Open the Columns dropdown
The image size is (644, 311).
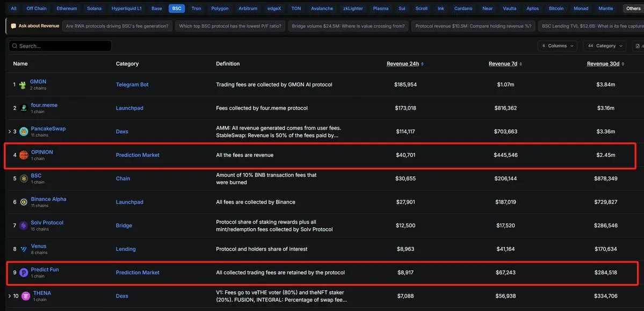[x=558, y=46]
